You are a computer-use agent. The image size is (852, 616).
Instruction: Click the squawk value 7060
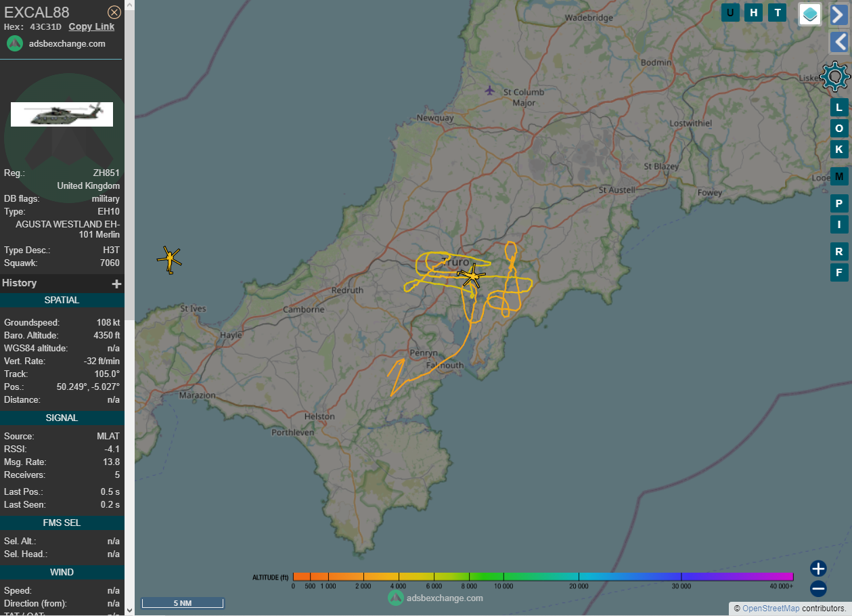point(110,263)
